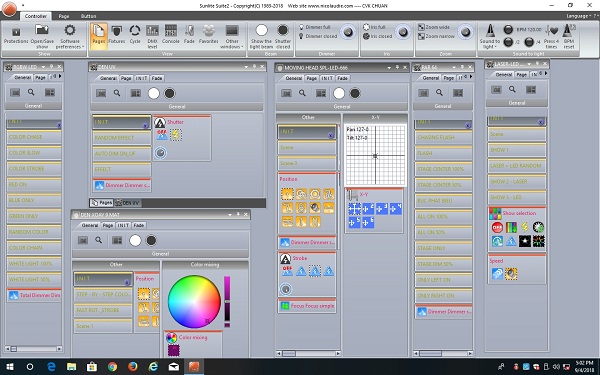Toggle Dimmer closed option

pyautogui.click(x=318, y=36)
